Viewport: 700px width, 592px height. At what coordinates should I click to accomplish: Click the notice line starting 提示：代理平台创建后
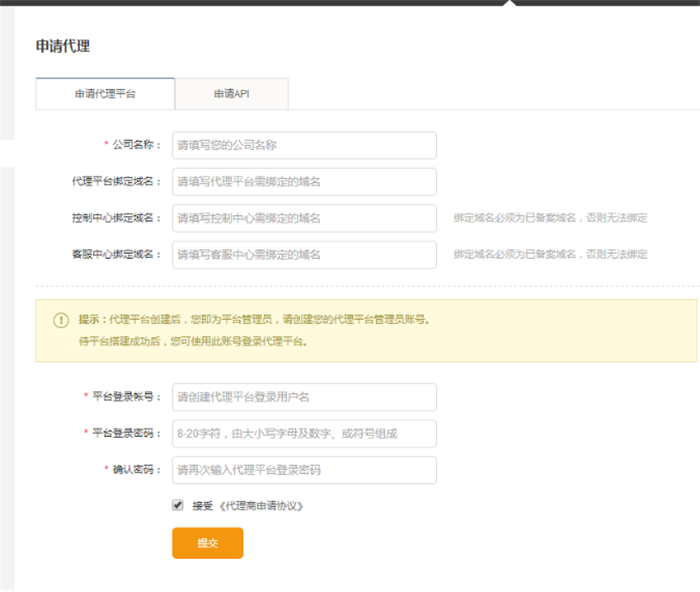[x=254, y=320]
